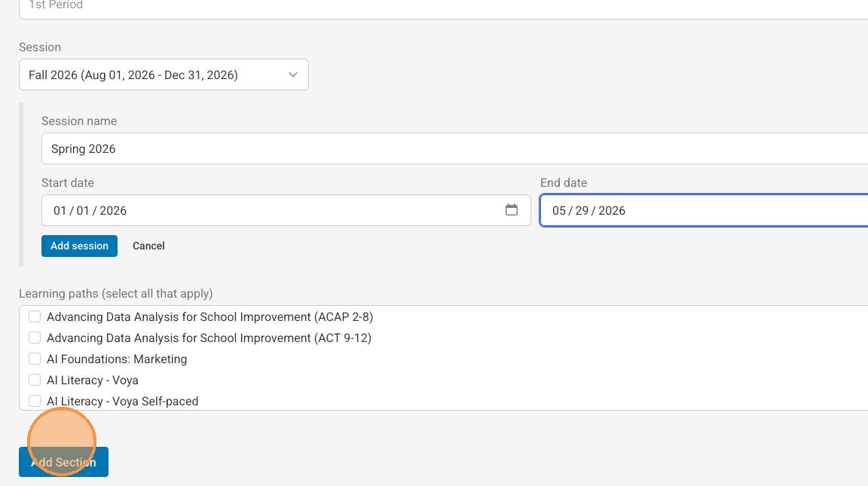Click the year segment of End date

(612, 211)
